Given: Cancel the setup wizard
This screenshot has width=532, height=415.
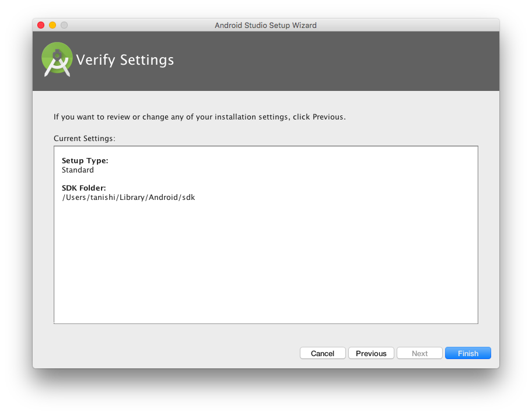Looking at the screenshot, I should [x=323, y=353].
